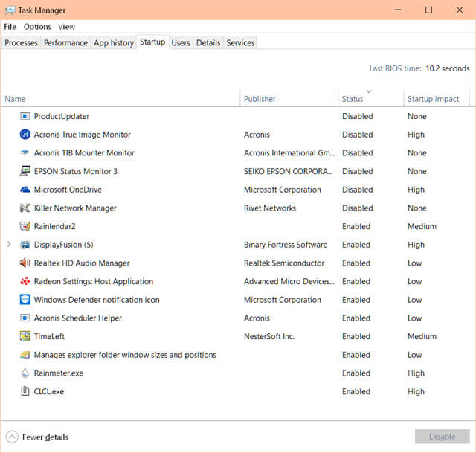Select the Startup tab
The height and width of the screenshot is (453, 476).
pyautogui.click(x=152, y=42)
